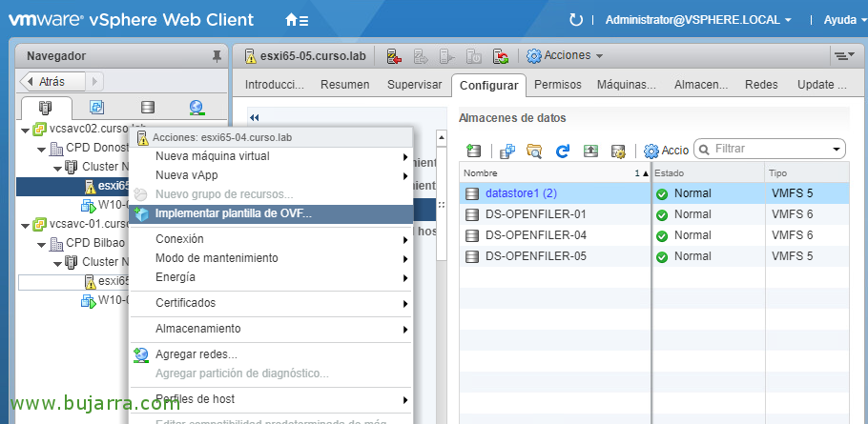Click the datastore Accio actions button

[667, 151]
